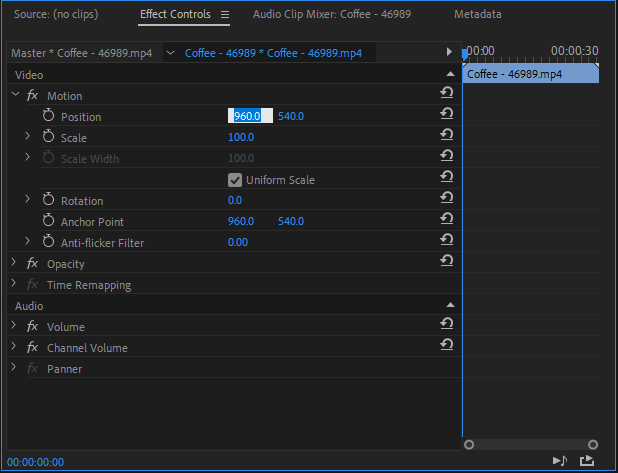Reset the Uniform Scale row
The width and height of the screenshot is (618, 473).
(447, 177)
